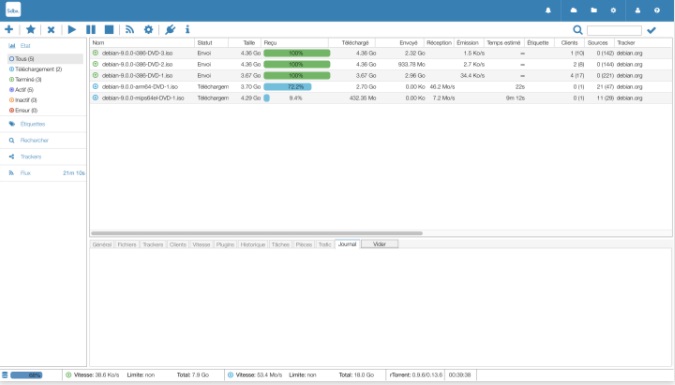Switch to the Historique tab
The height and width of the screenshot is (385, 675).
click(253, 244)
